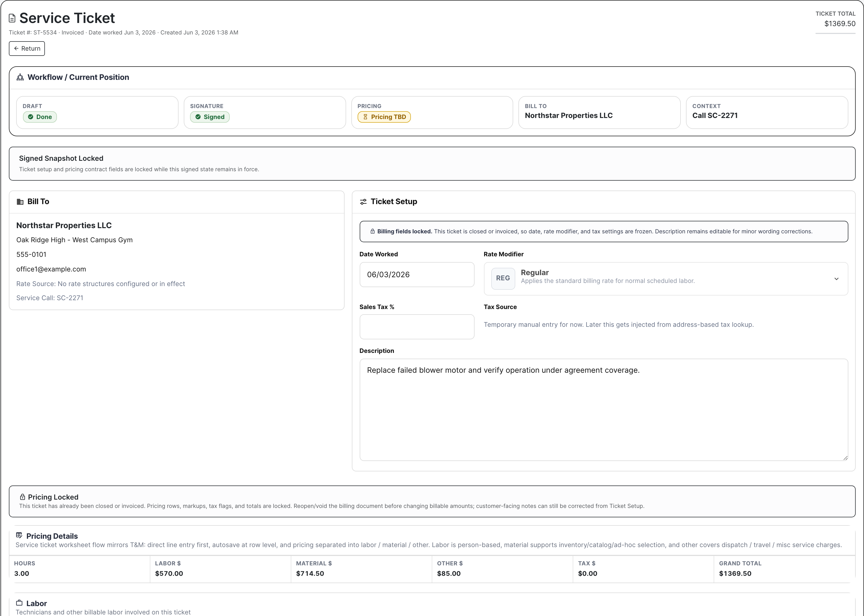864x616 pixels.
Task: Click the Labor $ value $570.00
Action: 169,573
